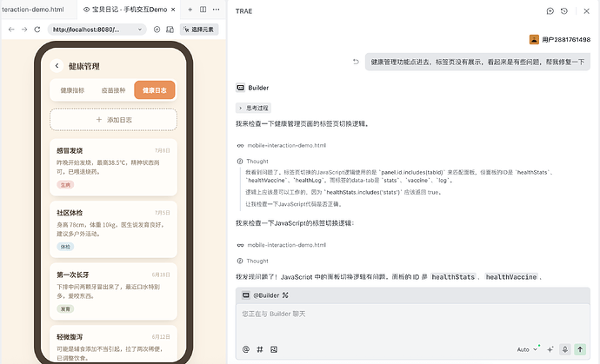Activate 选择元素 element picker
Screen dimensions: 600x364
(199, 30)
